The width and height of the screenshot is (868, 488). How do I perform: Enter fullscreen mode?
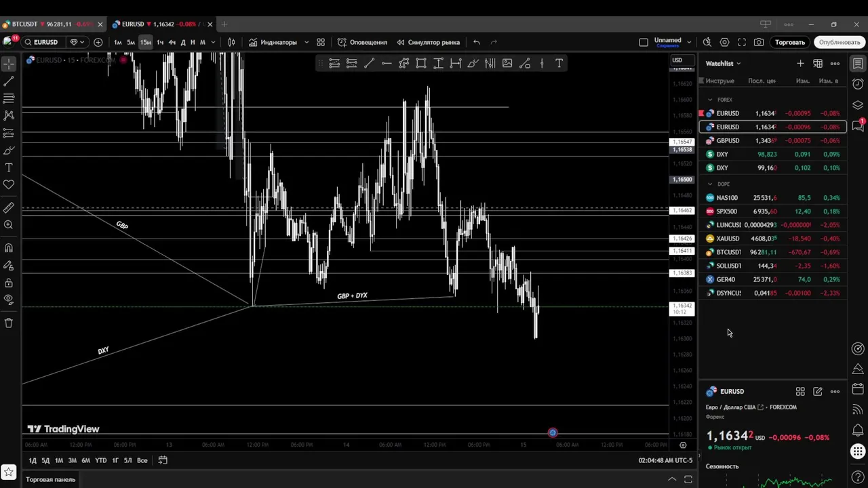pos(742,42)
